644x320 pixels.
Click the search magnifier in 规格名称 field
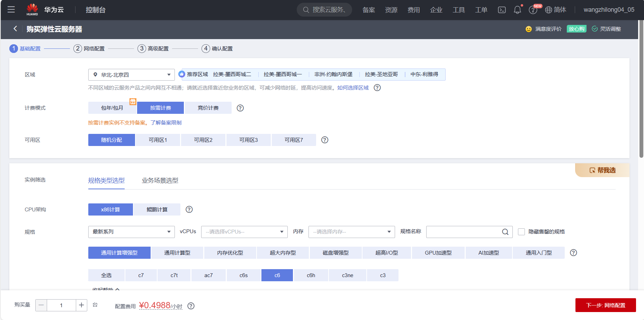coord(505,232)
